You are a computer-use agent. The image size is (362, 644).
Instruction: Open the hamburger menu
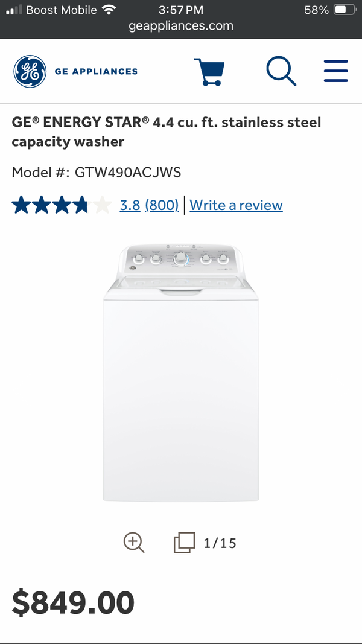click(x=335, y=71)
